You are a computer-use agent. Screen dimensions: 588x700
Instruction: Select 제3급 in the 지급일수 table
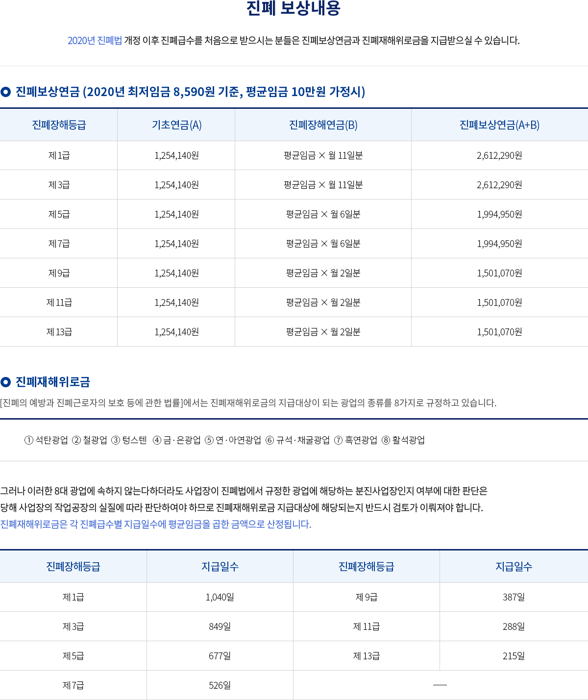coord(73,626)
